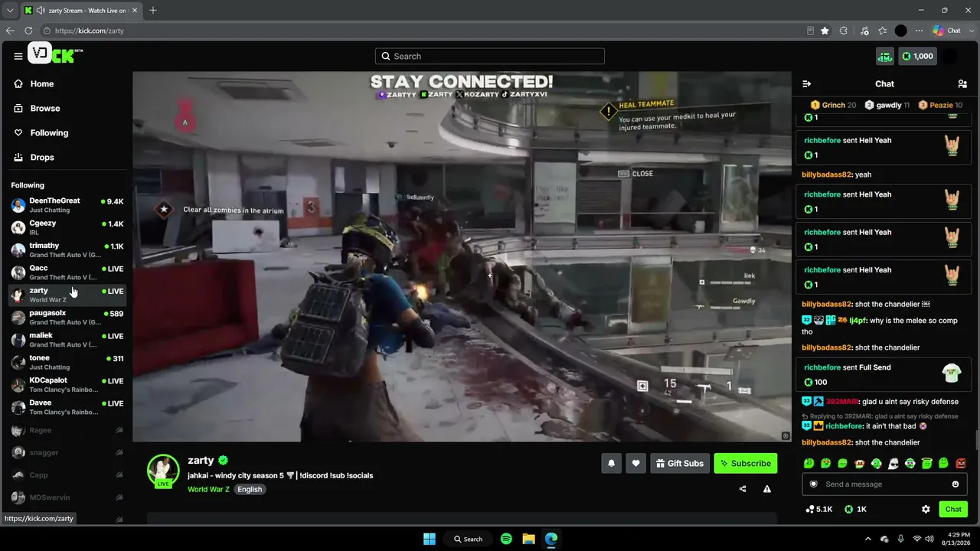This screenshot has width=980, height=551.
Task: Collapse the chat panel
Action: (x=806, y=84)
